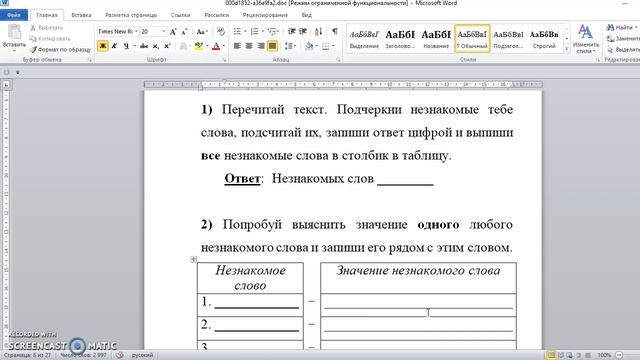Open the Разметка страницы tab
640x360 pixels.
(131, 15)
